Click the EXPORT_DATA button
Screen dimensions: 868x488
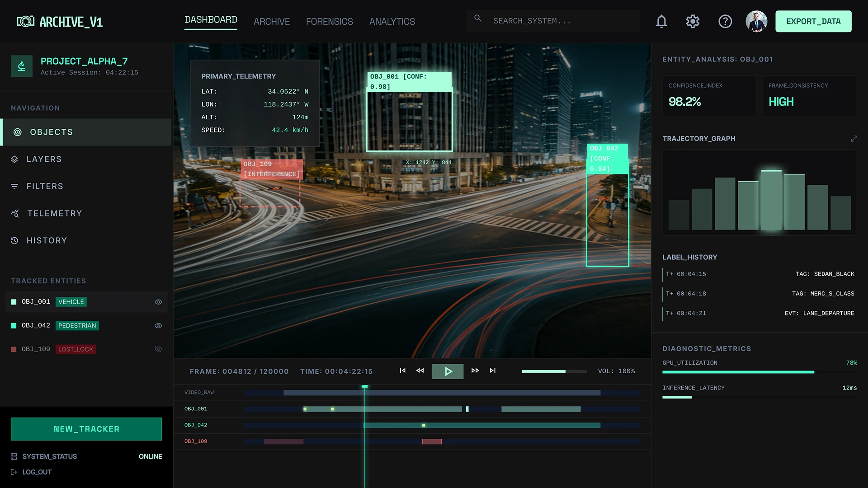[813, 21]
